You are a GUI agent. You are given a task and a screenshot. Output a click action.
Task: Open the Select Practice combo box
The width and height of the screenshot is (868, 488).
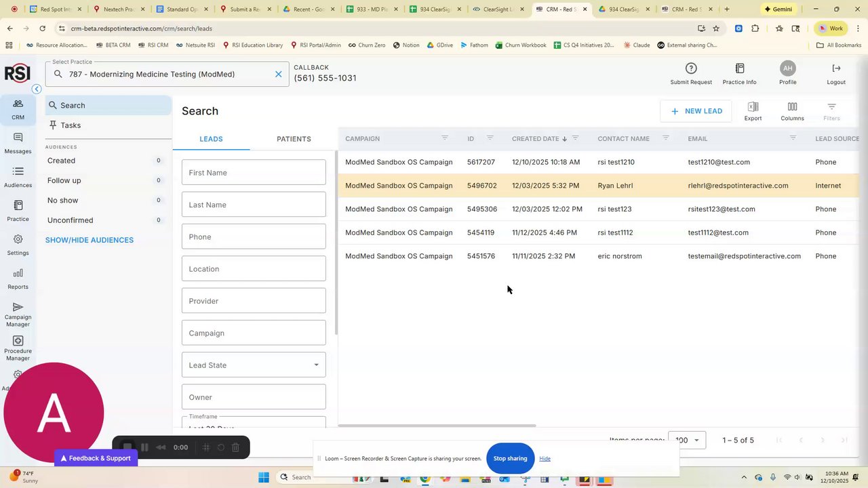point(167,74)
